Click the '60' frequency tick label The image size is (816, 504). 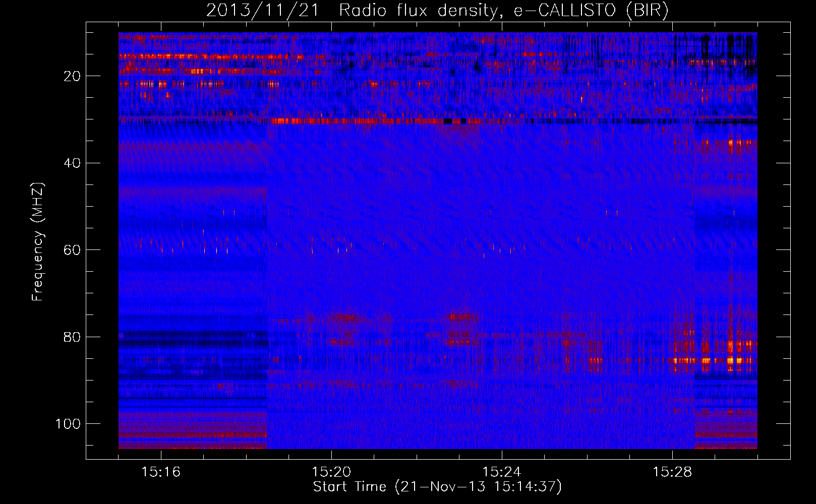point(72,250)
